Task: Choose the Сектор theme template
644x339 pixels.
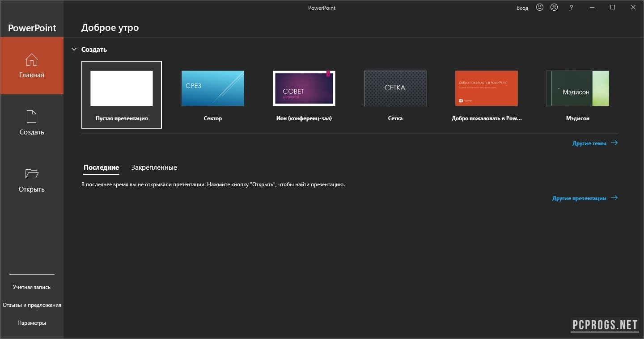Action: point(212,88)
